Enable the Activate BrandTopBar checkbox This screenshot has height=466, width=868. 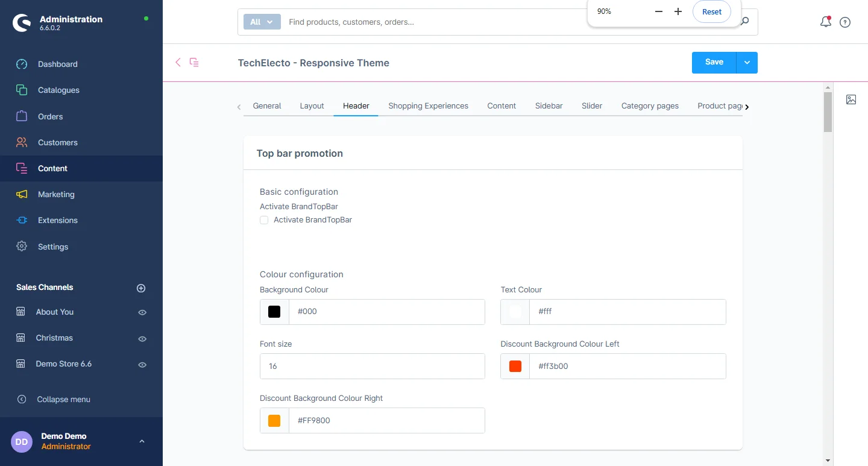pos(264,220)
